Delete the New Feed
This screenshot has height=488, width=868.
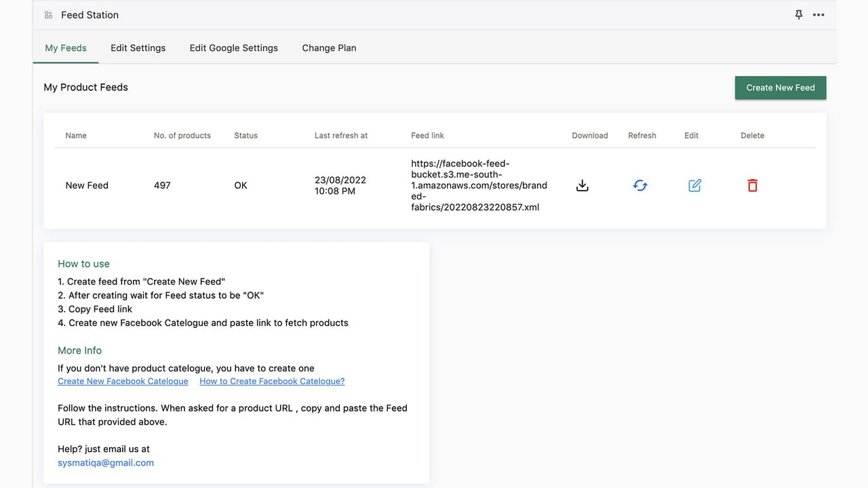pyautogui.click(x=752, y=186)
